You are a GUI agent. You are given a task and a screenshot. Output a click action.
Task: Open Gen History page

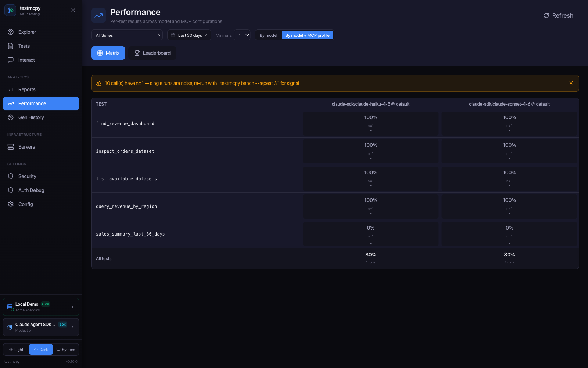pyautogui.click(x=41, y=117)
